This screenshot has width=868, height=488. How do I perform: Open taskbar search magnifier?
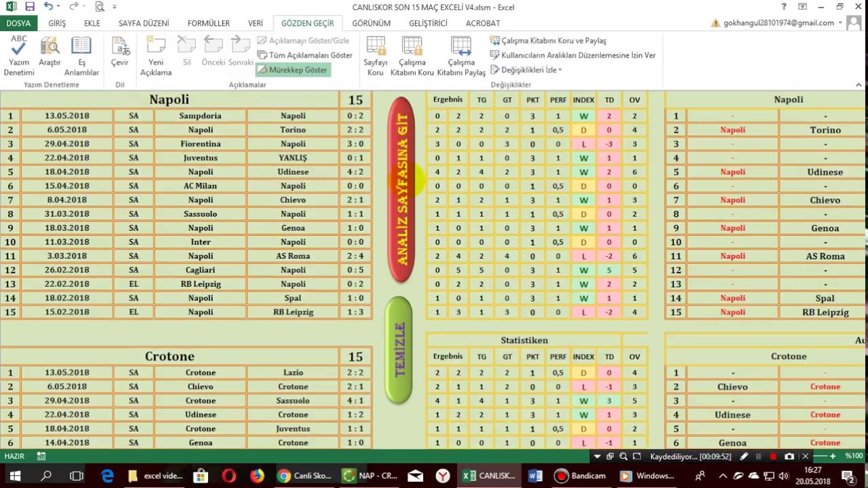(46, 476)
